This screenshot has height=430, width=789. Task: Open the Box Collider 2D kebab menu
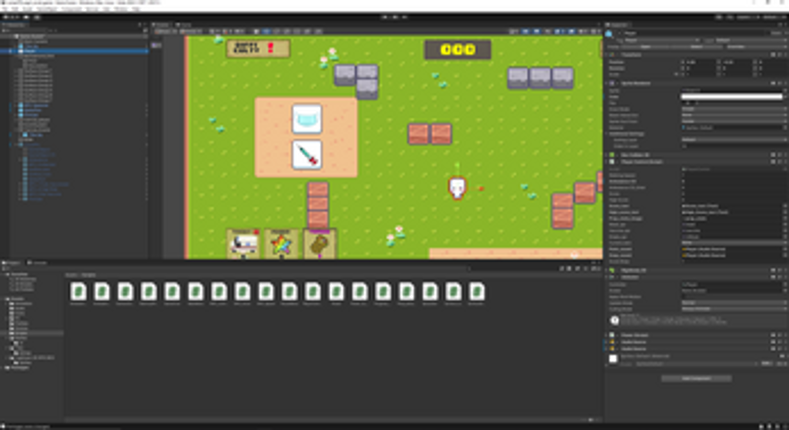785,155
